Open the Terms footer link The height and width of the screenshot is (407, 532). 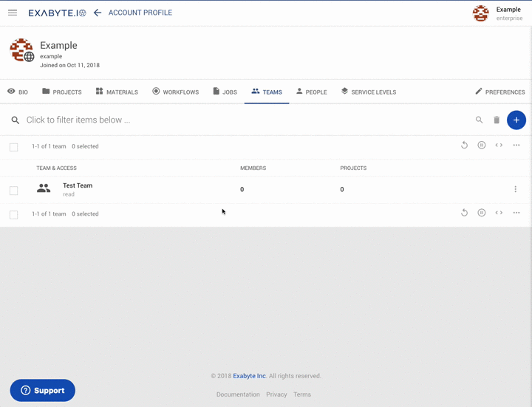[x=302, y=394]
